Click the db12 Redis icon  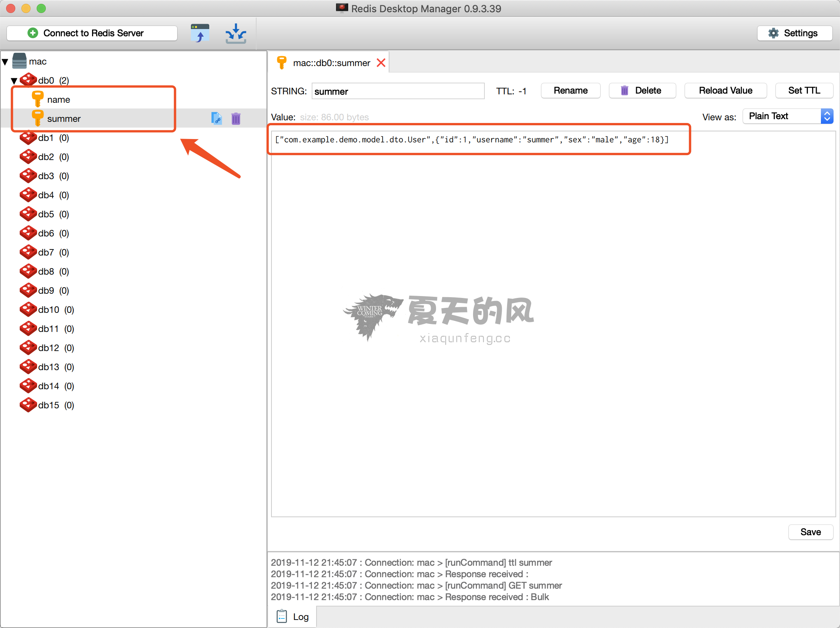point(28,348)
